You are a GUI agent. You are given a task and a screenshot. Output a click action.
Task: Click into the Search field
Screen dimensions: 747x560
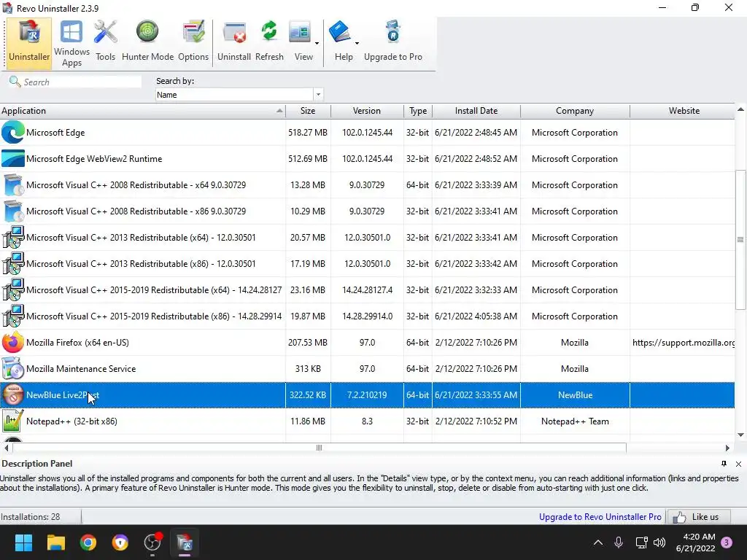[x=82, y=82]
